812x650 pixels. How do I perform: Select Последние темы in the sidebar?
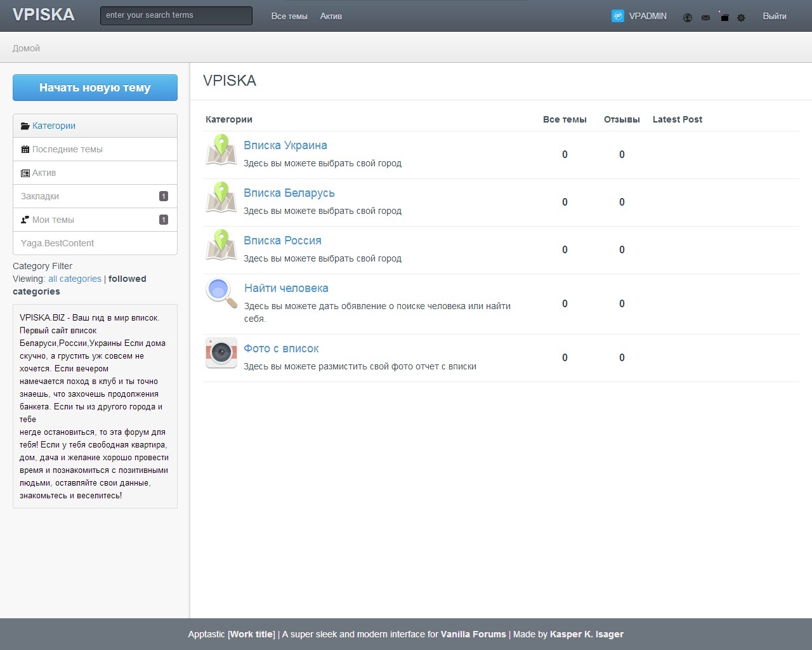[95, 149]
